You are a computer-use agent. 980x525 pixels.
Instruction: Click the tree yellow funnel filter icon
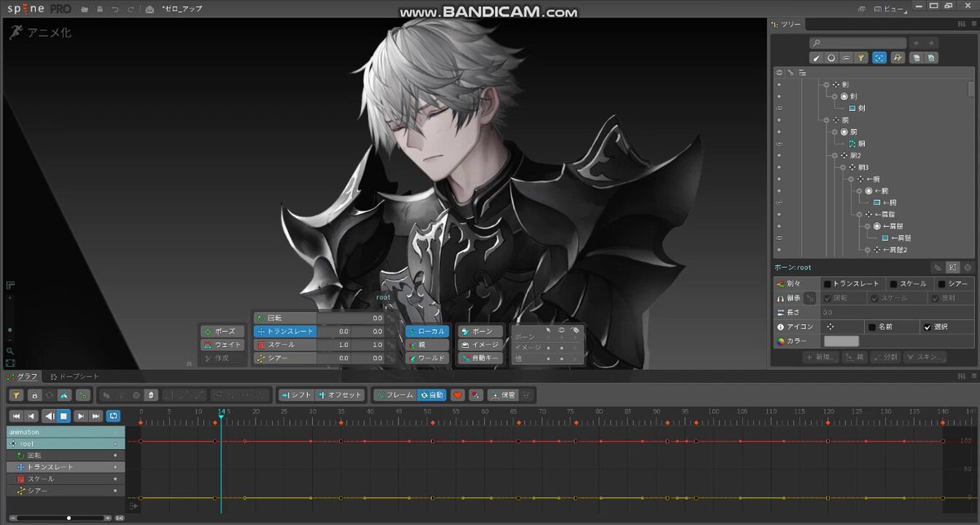tap(860, 58)
